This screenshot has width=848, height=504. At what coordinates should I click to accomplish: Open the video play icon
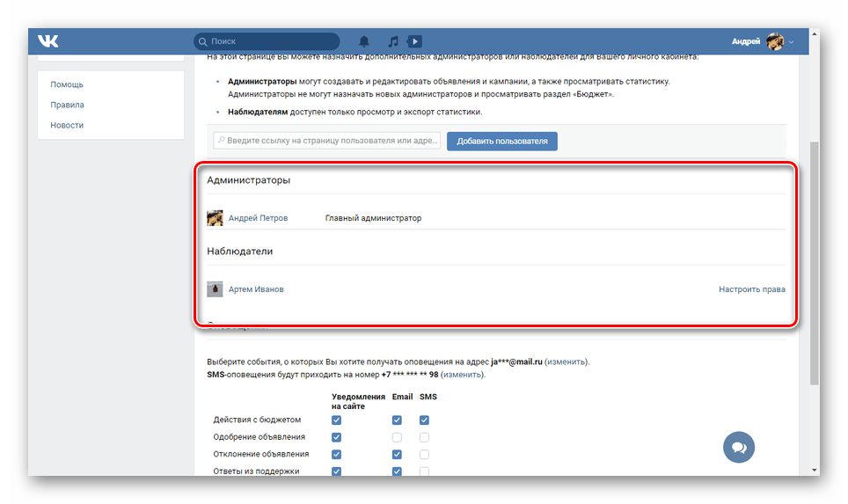click(415, 41)
